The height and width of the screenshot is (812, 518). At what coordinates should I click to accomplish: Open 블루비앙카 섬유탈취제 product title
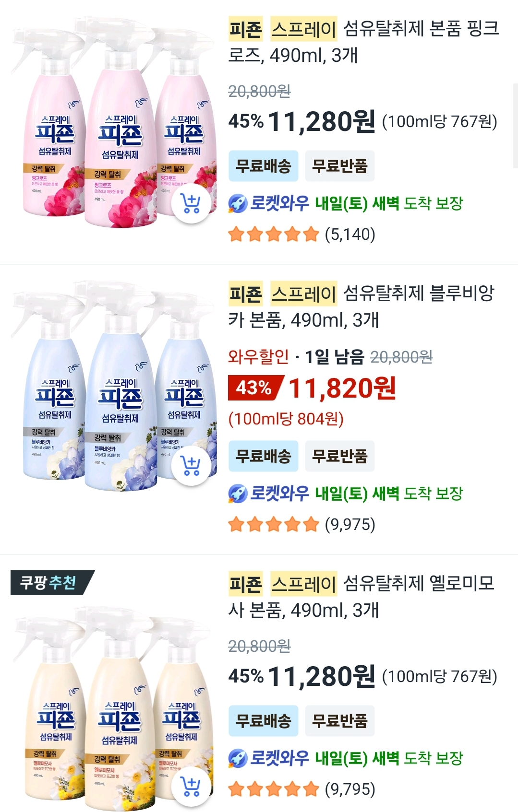click(x=361, y=306)
